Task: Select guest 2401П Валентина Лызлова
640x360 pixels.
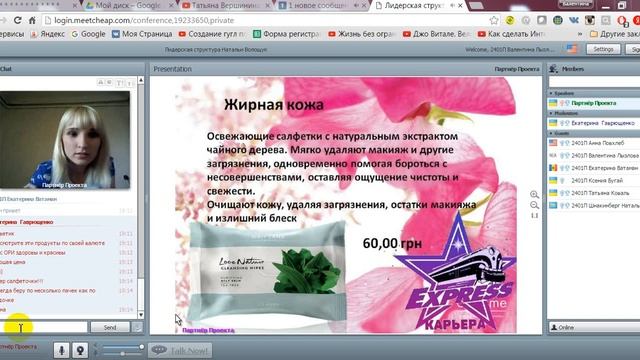Action: pyautogui.click(x=594, y=156)
